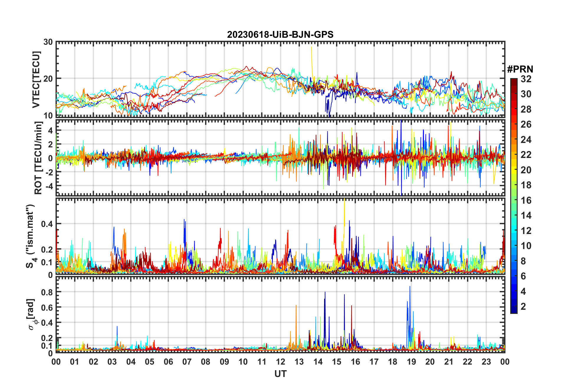This screenshot has width=561, height=392.
Task: Select the #PRN colorbar title
Action: click(520, 69)
